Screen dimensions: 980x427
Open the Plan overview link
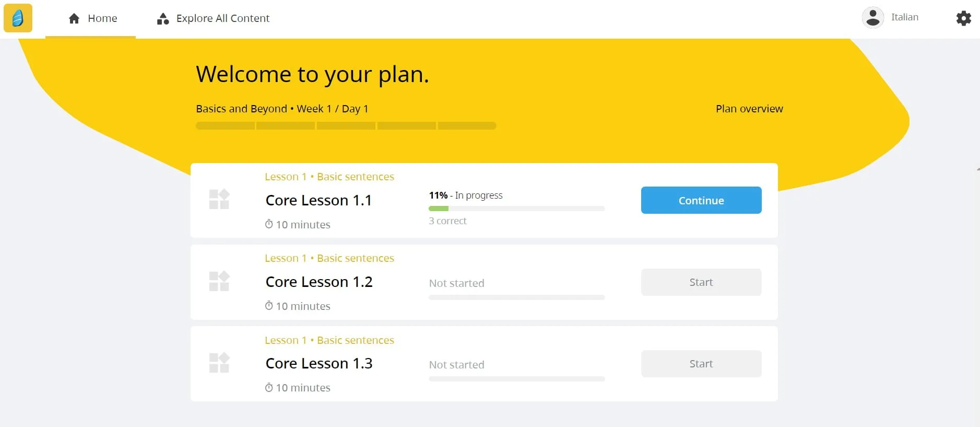[749, 109]
